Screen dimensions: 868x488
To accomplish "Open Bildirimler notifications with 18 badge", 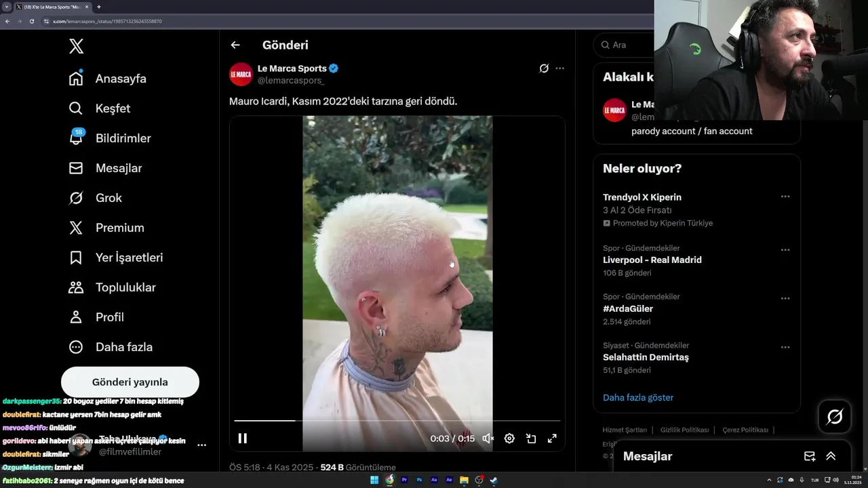I will point(110,138).
